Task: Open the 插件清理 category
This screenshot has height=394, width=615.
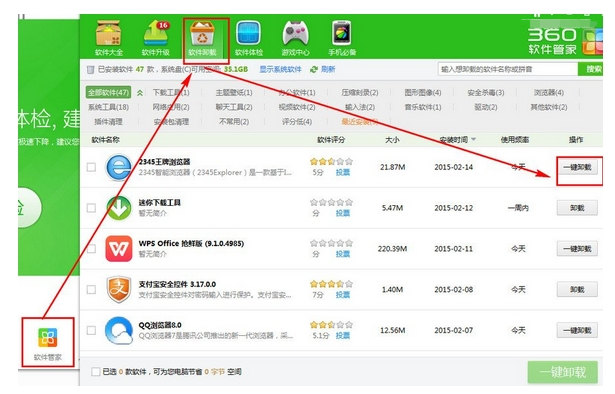Action: [109, 122]
